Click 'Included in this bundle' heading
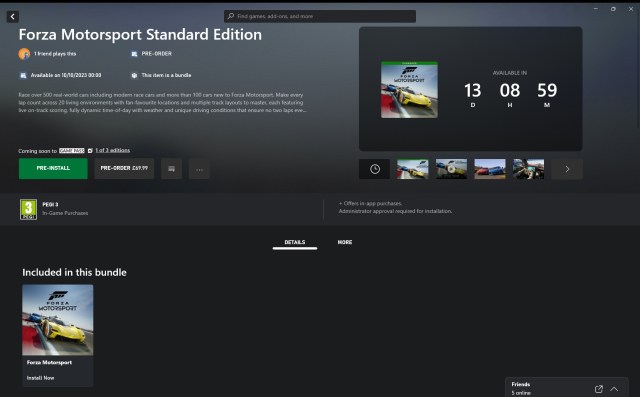The height and width of the screenshot is (397, 640). [x=74, y=273]
